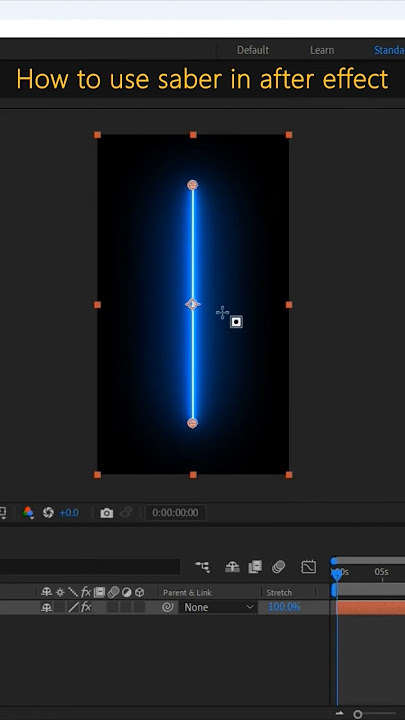Screen dimensions: 405x720
Task: Click the +0.0 exposure value
Action: pos(69,512)
